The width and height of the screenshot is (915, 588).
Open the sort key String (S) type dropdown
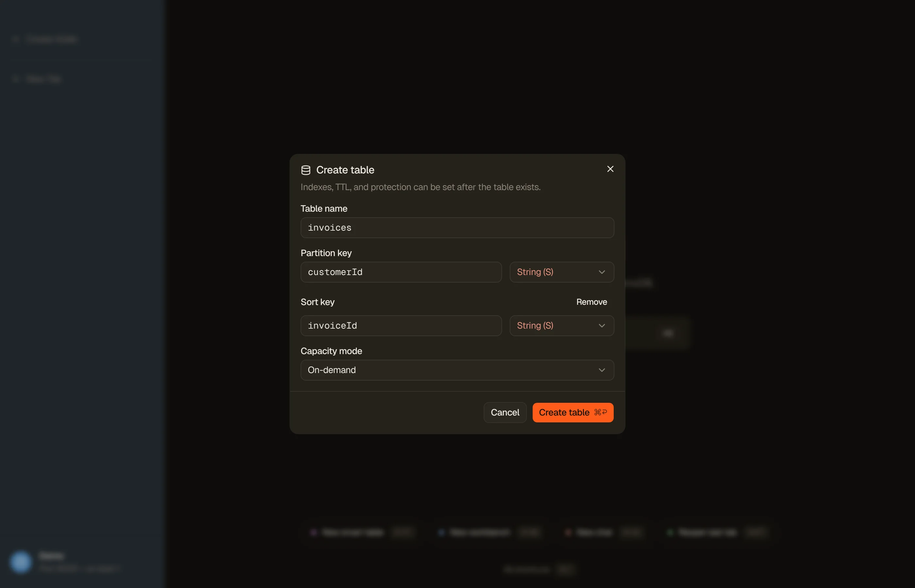pos(562,325)
